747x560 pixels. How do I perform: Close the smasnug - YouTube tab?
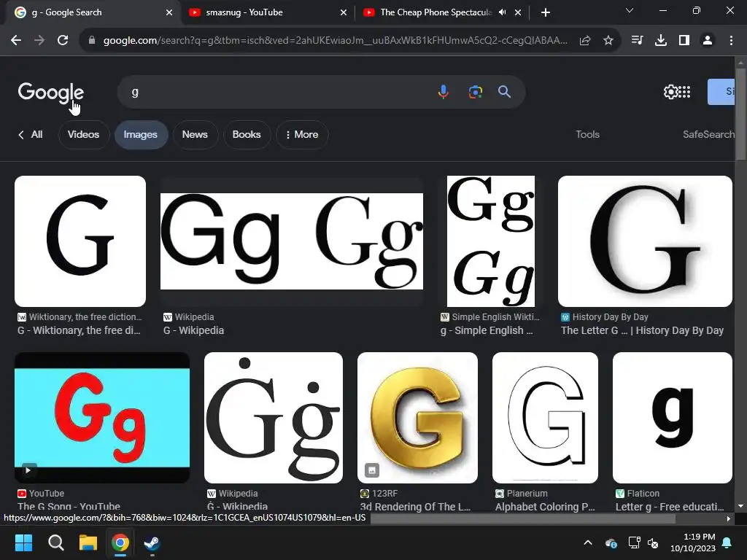[344, 12]
